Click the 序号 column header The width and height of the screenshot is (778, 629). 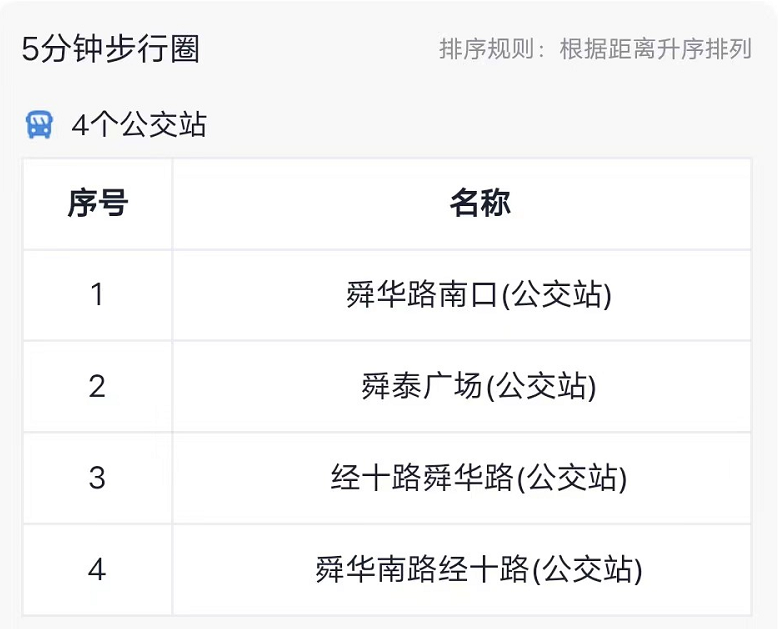[98, 203]
